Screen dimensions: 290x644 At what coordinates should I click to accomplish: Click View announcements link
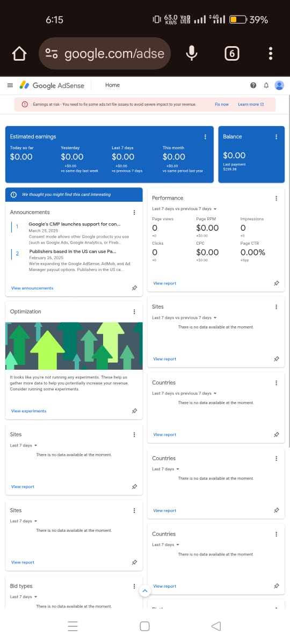click(x=32, y=288)
